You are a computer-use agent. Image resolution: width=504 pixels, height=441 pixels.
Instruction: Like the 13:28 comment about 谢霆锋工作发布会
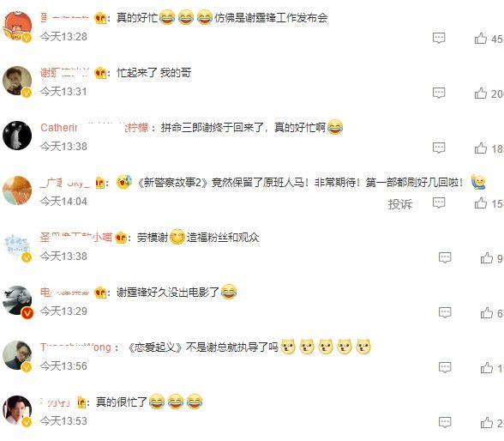(481, 39)
